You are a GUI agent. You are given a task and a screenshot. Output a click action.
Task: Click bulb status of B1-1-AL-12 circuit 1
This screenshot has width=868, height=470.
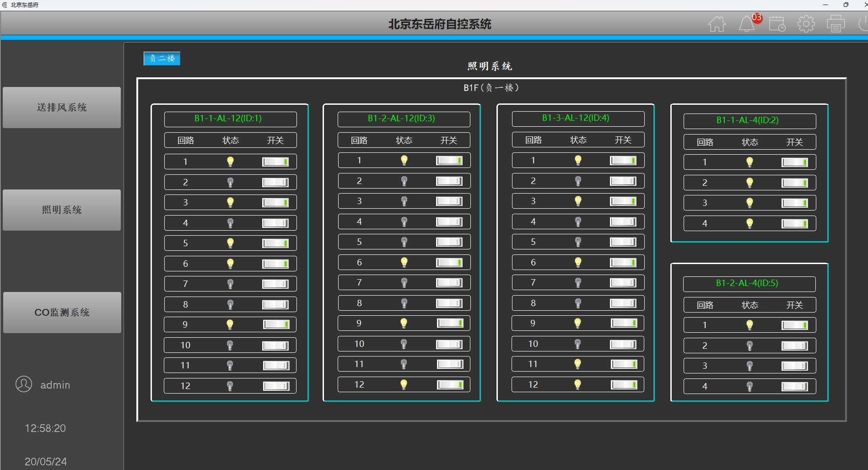[230, 162]
